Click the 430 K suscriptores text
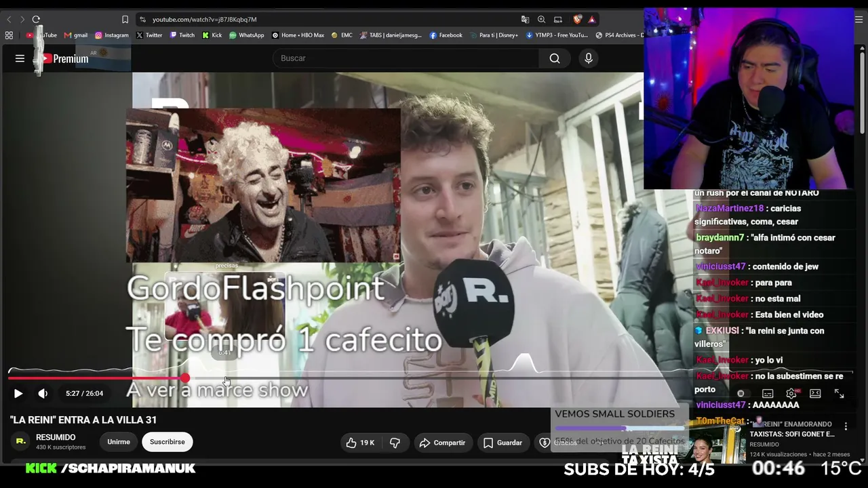 tap(61, 447)
